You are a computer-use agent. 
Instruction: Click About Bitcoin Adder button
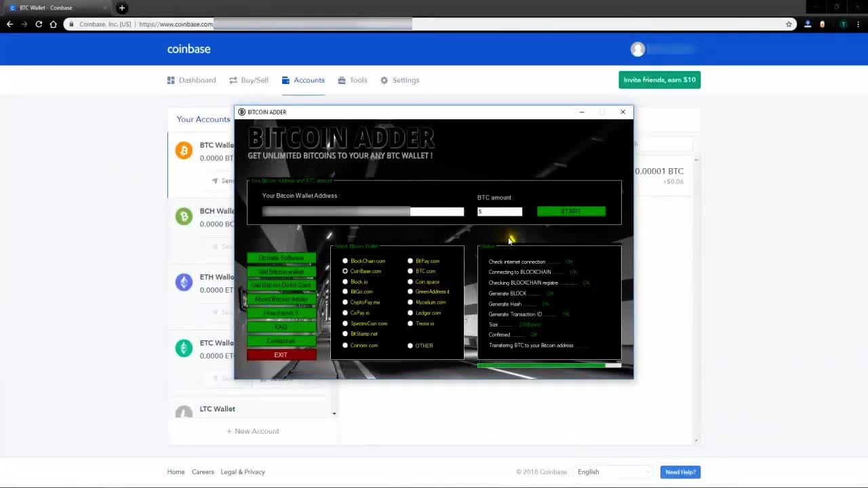click(x=281, y=299)
